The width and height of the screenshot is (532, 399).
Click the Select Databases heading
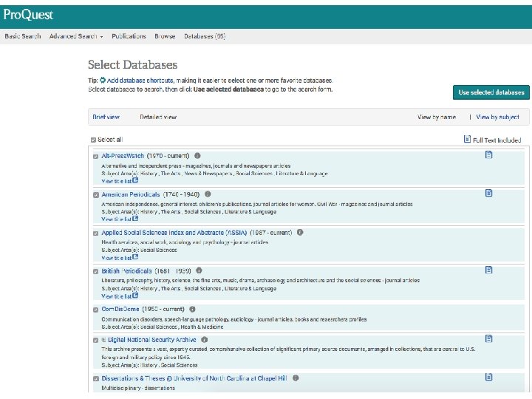pos(133,64)
